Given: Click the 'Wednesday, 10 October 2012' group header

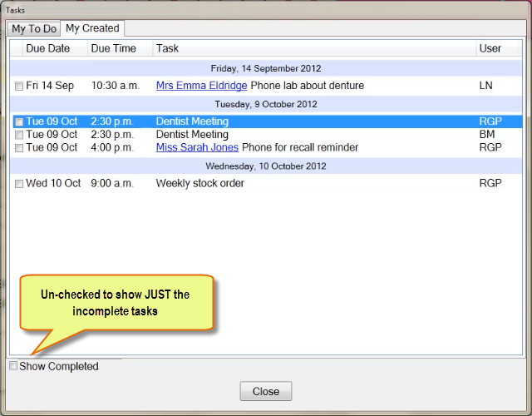Looking at the screenshot, I should (x=266, y=166).
